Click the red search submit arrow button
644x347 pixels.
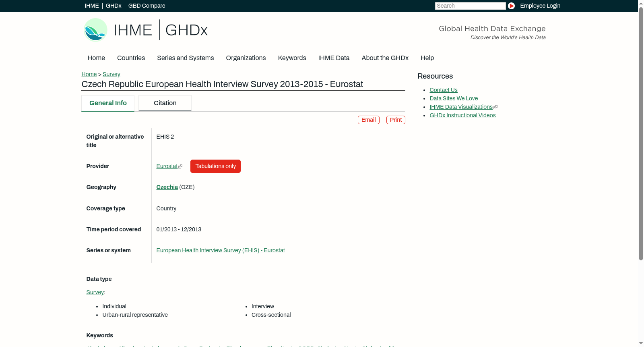(x=511, y=6)
